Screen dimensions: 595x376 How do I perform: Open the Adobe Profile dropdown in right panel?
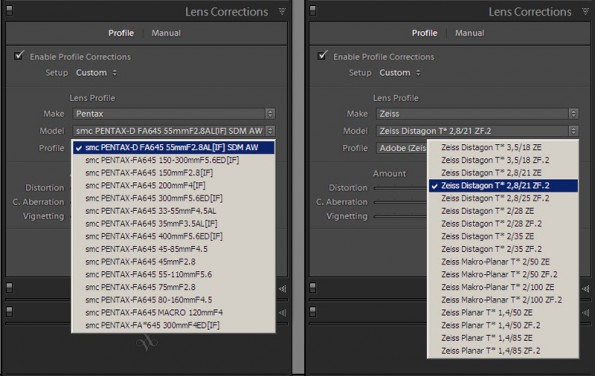click(402, 148)
